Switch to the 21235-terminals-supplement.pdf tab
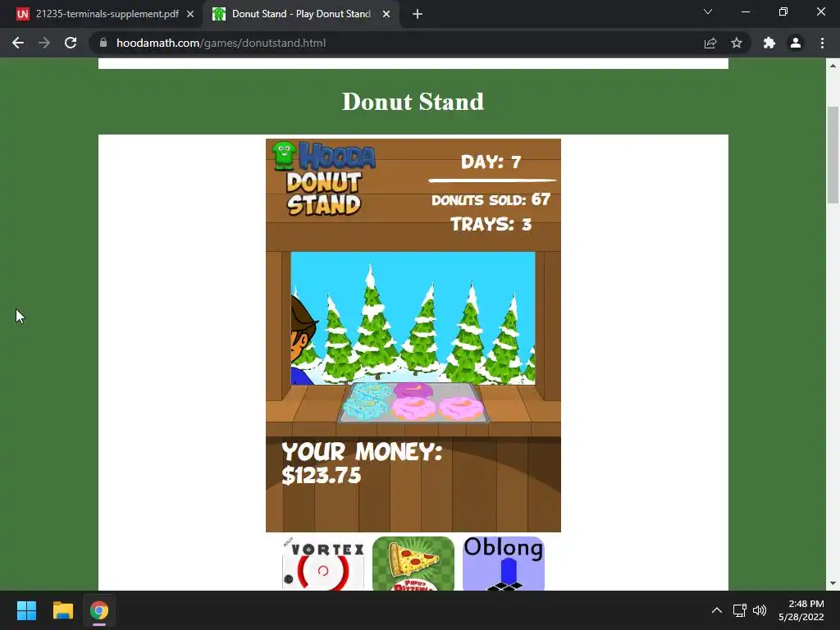 (x=107, y=14)
